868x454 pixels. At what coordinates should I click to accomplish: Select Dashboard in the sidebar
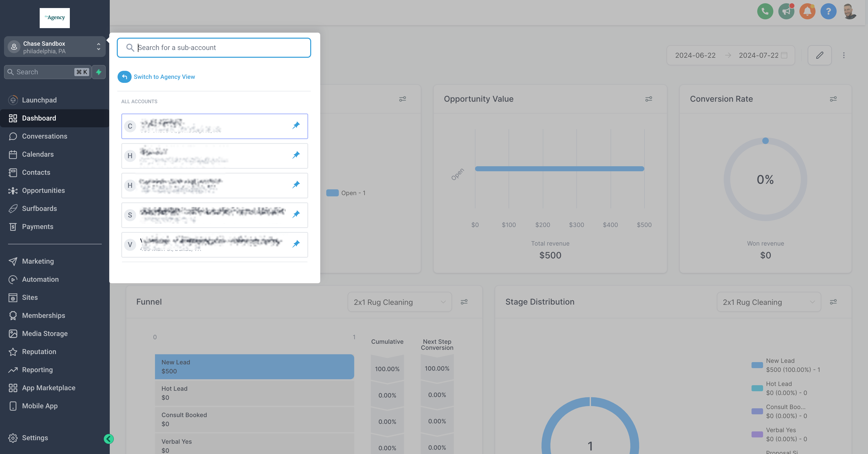click(x=55, y=118)
